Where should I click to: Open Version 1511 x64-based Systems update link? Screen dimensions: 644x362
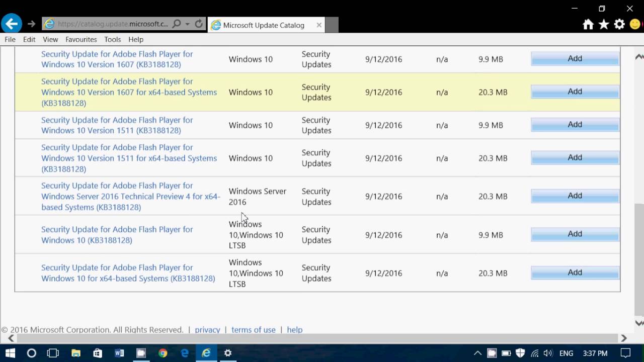129,158
